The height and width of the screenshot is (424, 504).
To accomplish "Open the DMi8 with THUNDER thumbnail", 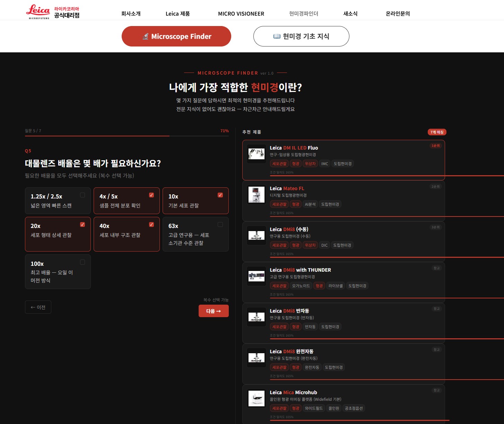I will [x=257, y=276].
